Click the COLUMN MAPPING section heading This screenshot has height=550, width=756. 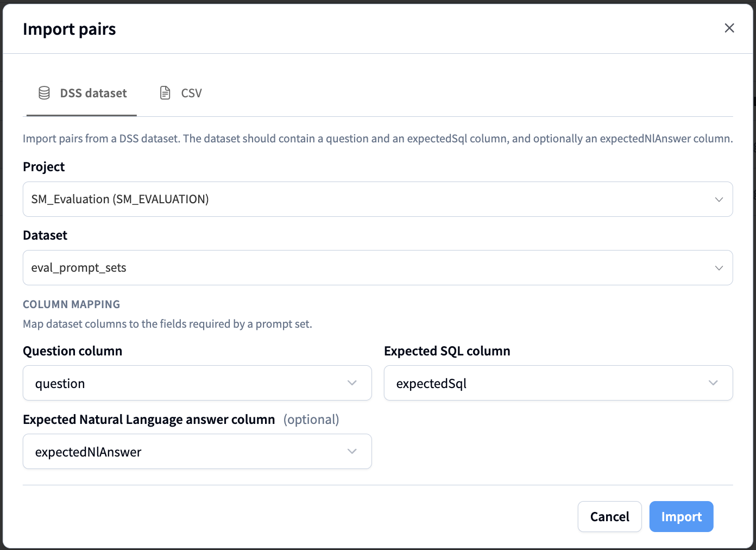pos(72,304)
